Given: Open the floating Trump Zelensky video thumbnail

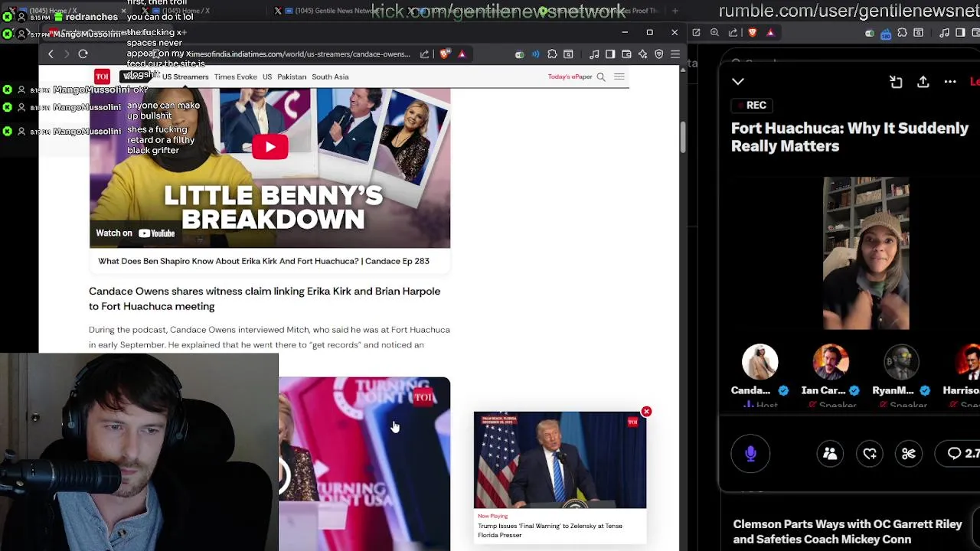Looking at the screenshot, I should 560,460.
